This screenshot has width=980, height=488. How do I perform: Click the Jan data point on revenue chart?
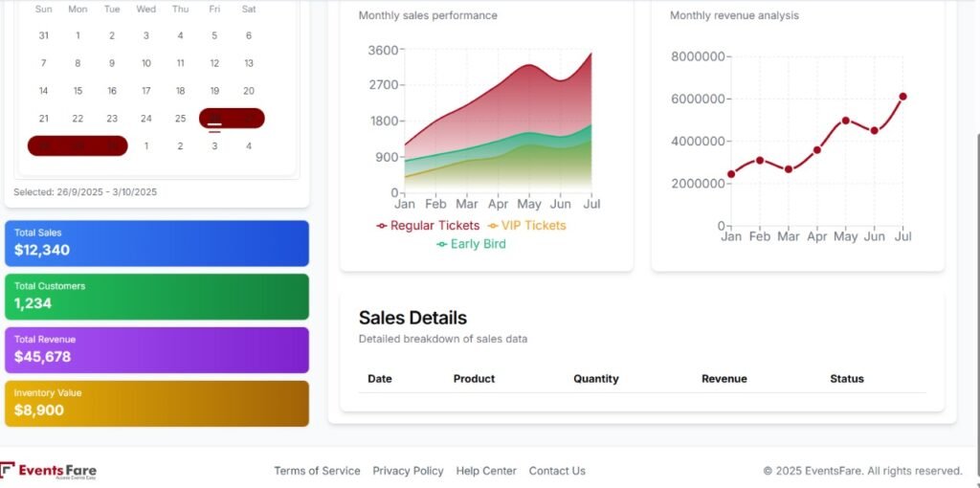coord(731,174)
